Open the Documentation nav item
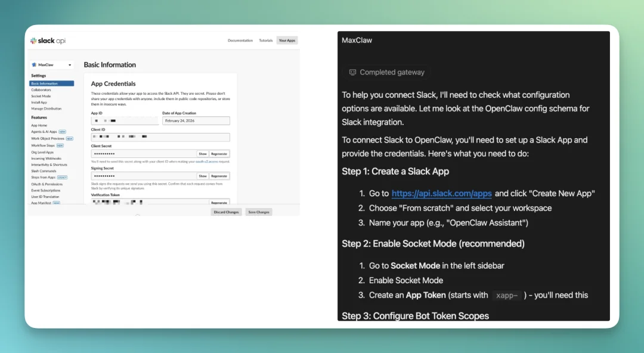 pyautogui.click(x=240, y=41)
